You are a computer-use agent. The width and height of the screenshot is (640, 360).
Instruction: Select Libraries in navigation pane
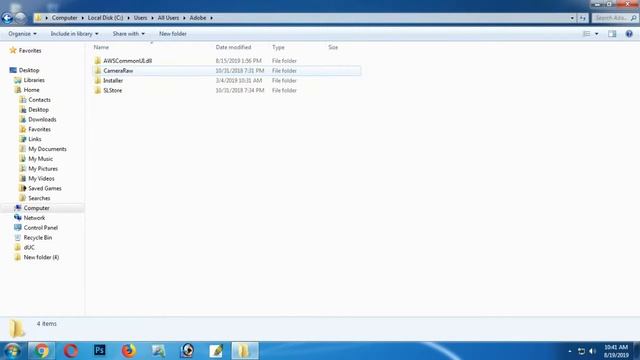34,80
